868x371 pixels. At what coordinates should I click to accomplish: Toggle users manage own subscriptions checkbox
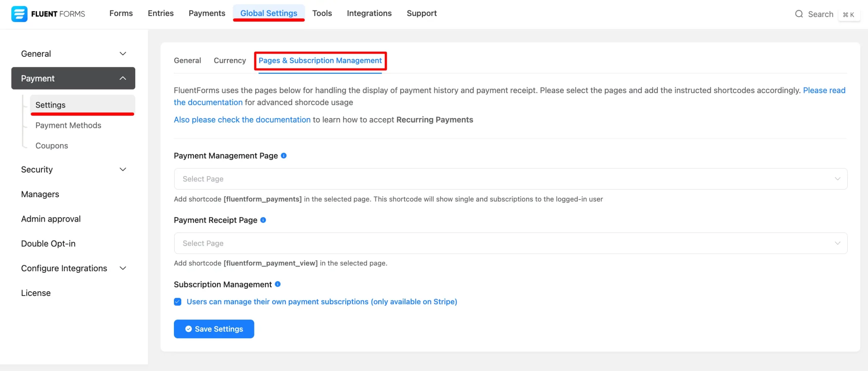click(178, 302)
